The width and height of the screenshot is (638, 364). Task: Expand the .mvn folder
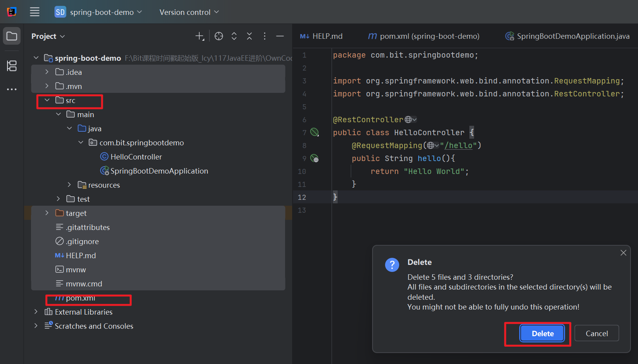47,86
